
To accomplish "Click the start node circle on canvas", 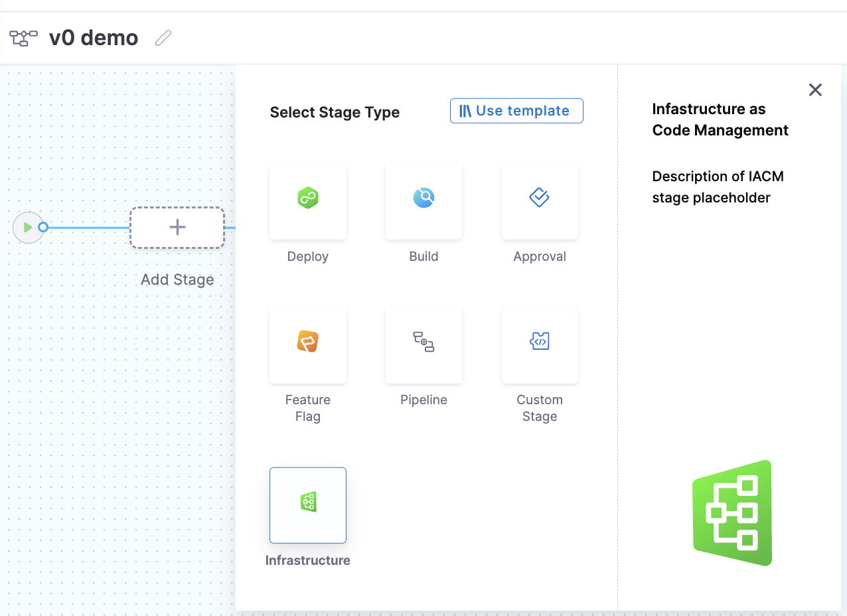I will pos(41,227).
